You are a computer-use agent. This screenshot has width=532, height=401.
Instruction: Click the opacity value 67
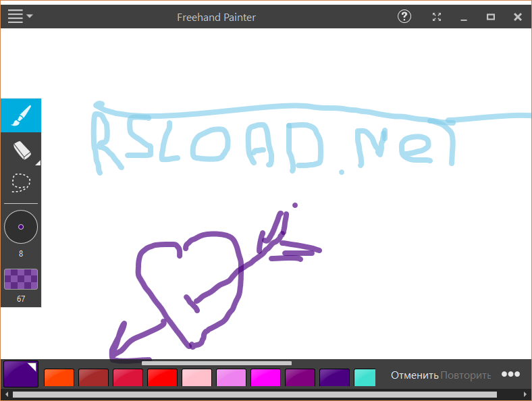click(21, 298)
